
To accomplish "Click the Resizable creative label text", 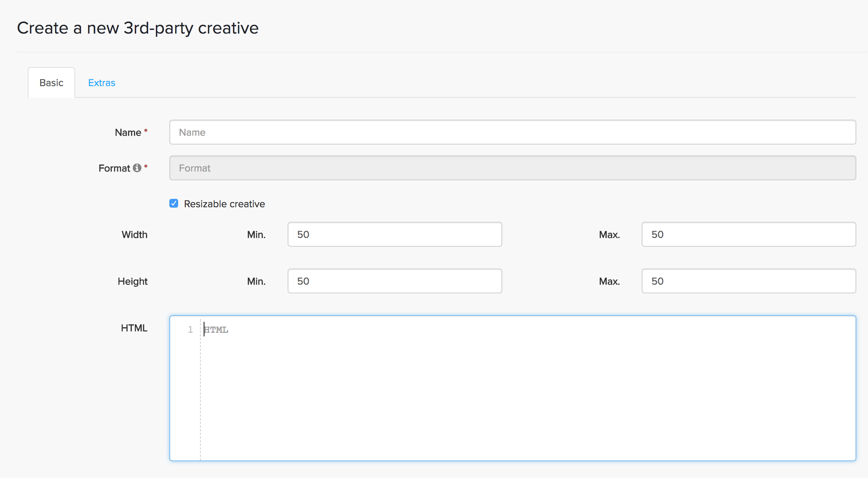I will pos(224,204).
